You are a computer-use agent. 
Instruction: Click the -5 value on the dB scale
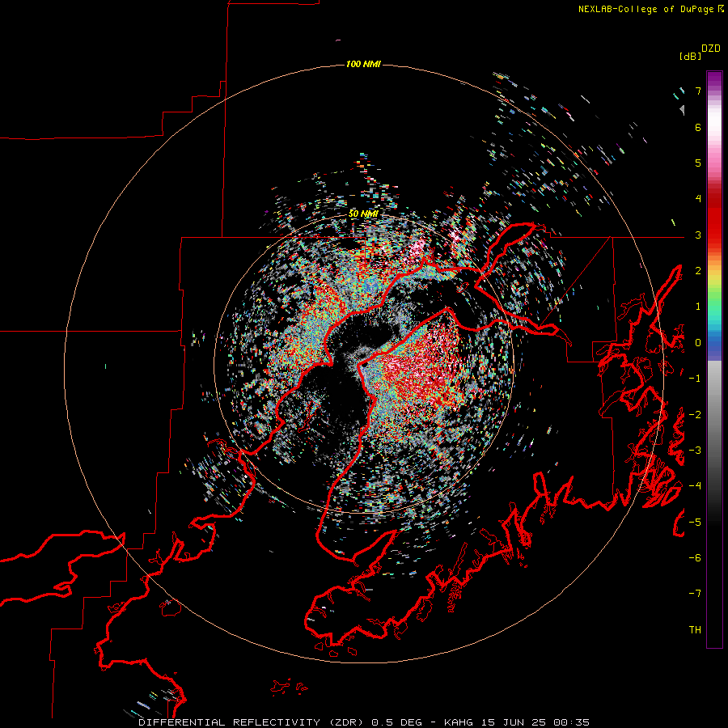point(695,523)
